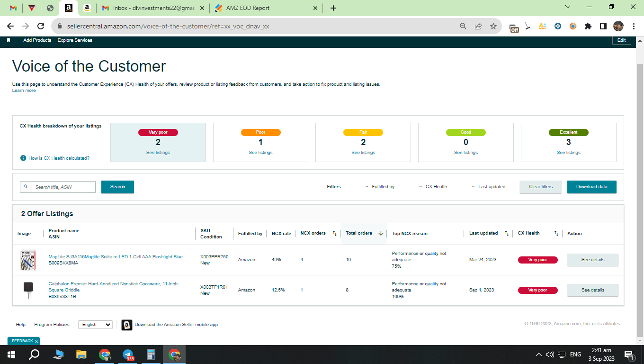Click the address bar URL

(168, 27)
